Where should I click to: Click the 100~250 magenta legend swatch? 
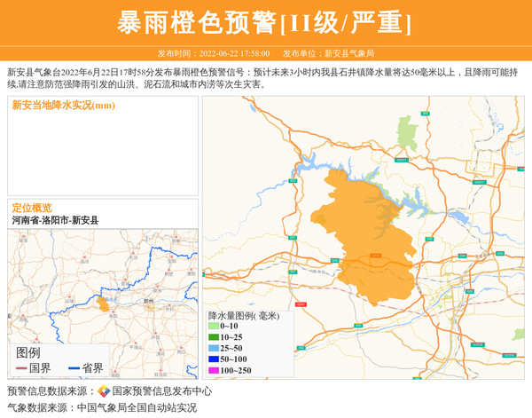pyautogui.click(x=213, y=370)
